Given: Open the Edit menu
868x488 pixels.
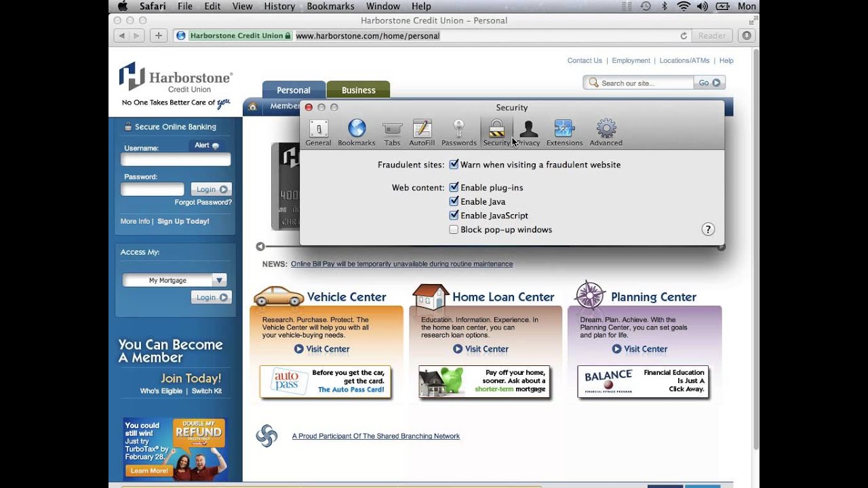Looking at the screenshot, I should (x=212, y=6).
